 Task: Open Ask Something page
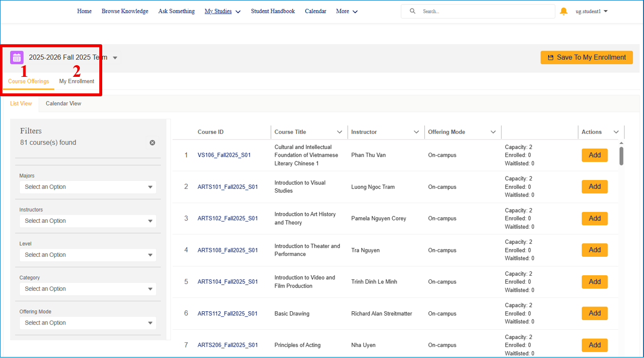[176, 11]
